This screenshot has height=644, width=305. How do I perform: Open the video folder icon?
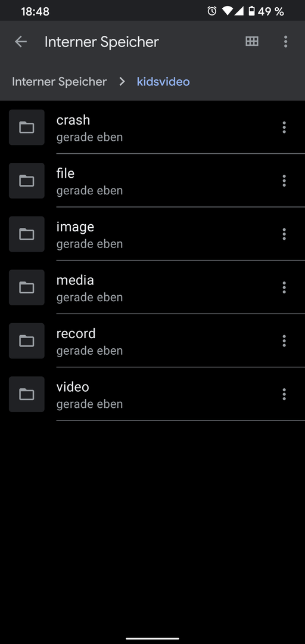coord(27,394)
